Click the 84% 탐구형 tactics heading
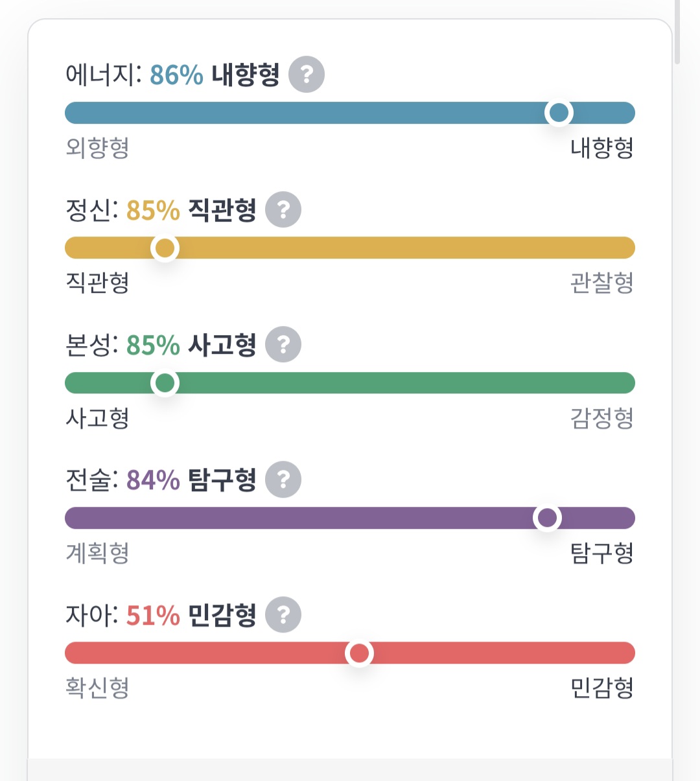The width and height of the screenshot is (700, 781). (x=191, y=480)
